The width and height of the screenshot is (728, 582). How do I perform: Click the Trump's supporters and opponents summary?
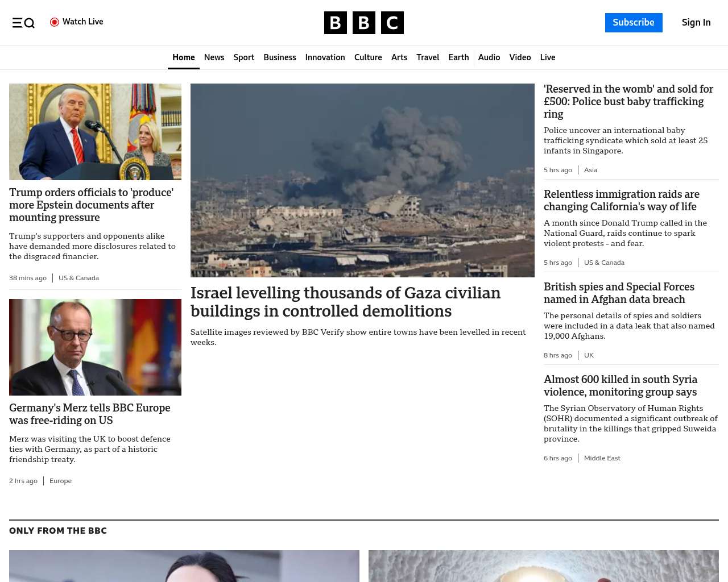pos(92,246)
